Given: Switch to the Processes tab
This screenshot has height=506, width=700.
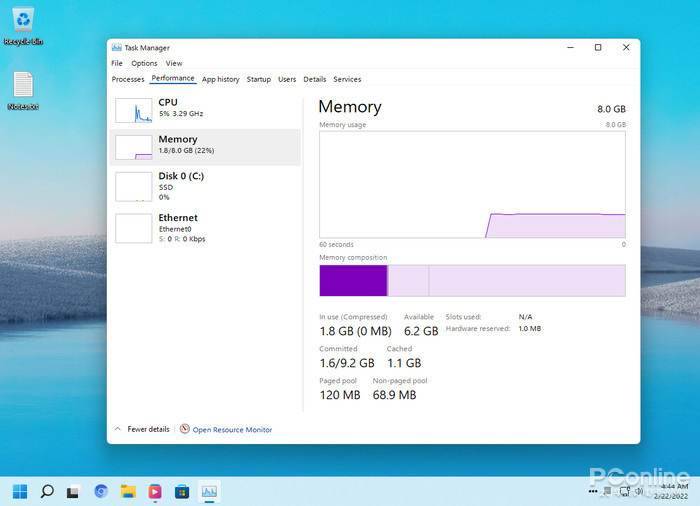Looking at the screenshot, I should [128, 79].
